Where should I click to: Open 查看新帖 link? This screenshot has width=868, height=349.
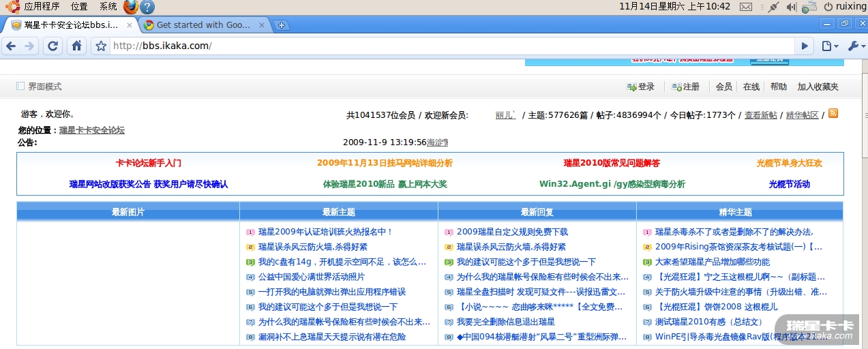[x=760, y=115]
